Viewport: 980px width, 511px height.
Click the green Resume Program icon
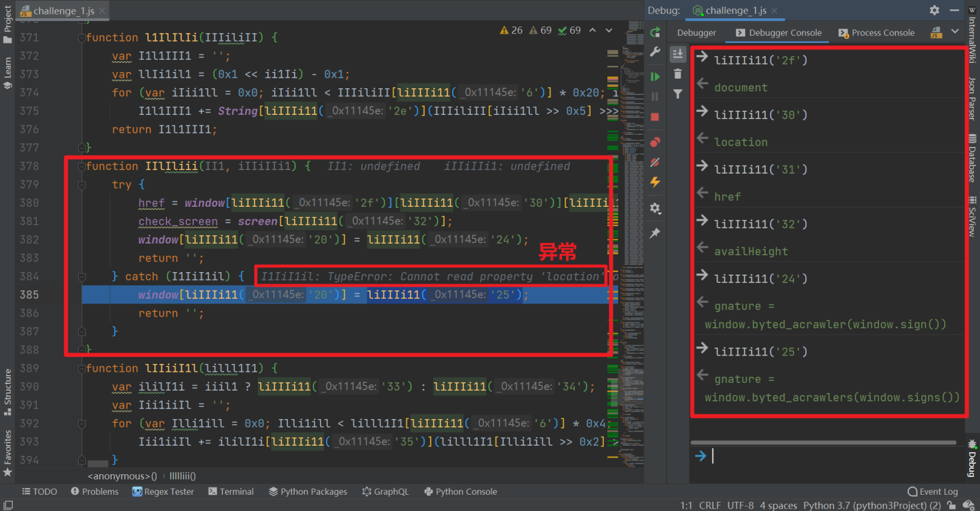click(655, 77)
